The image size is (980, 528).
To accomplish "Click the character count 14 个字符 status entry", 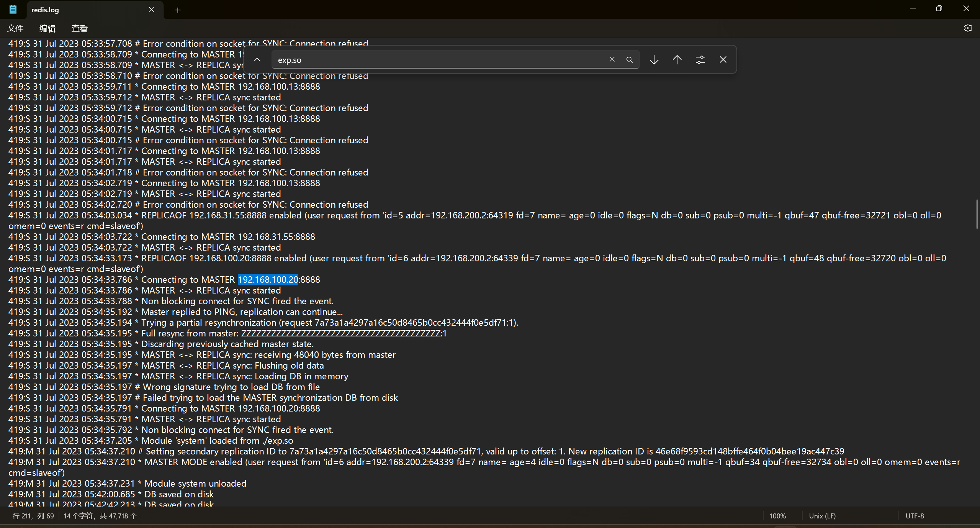I will (100, 516).
